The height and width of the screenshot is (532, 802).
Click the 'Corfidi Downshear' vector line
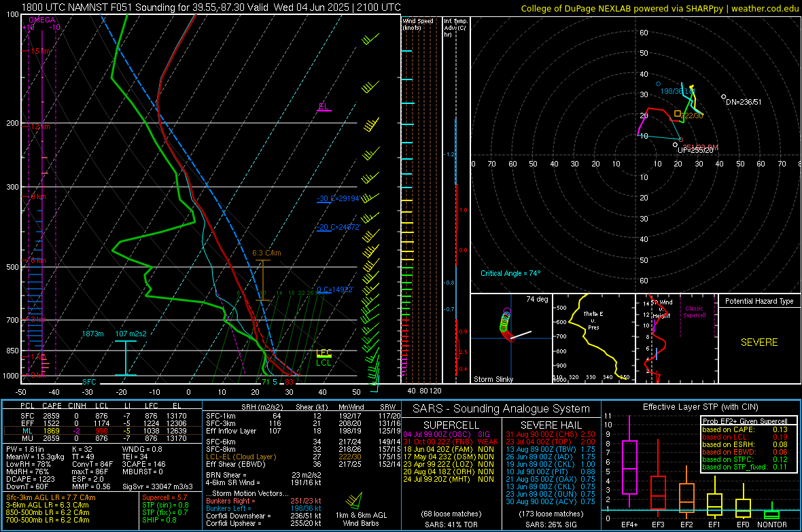[264, 516]
